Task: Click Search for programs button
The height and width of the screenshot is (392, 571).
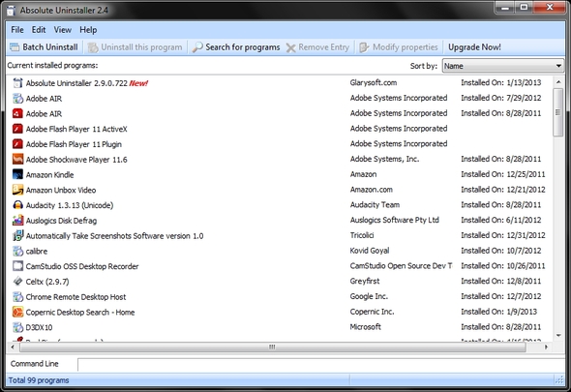Action: tap(236, 47)
